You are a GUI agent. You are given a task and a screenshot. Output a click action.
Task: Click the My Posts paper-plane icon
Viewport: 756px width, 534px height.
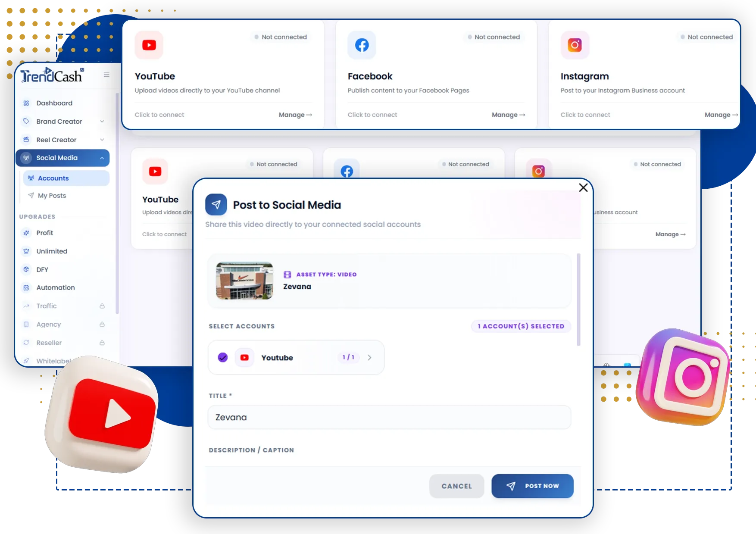click(31, 195)
